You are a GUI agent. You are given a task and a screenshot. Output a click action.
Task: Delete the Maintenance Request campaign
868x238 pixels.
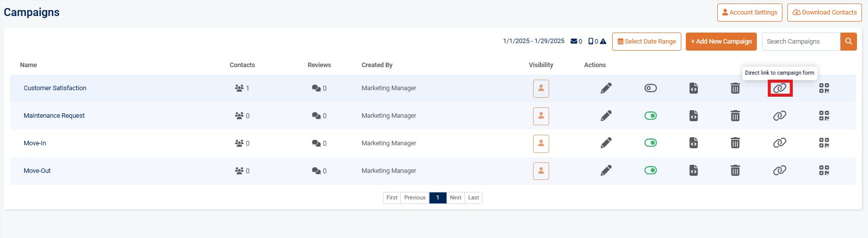pos(735,116)
